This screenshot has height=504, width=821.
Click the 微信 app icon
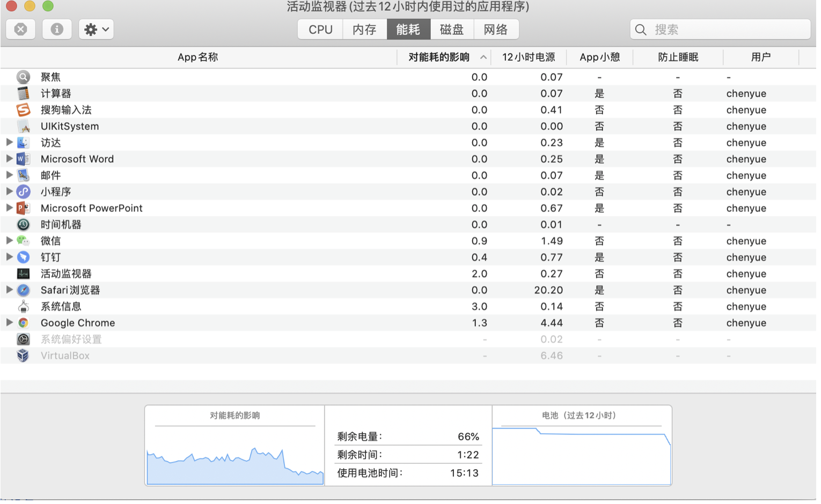click(x=23, y=241)
